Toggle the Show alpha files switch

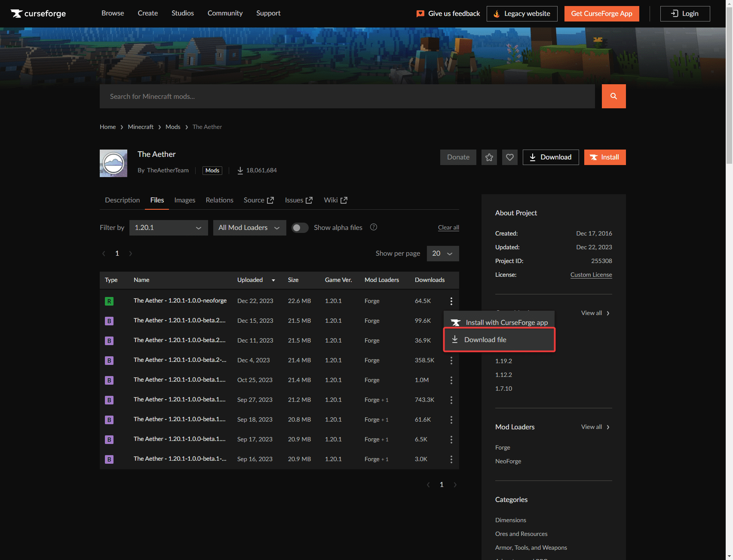tap(300, 228)
